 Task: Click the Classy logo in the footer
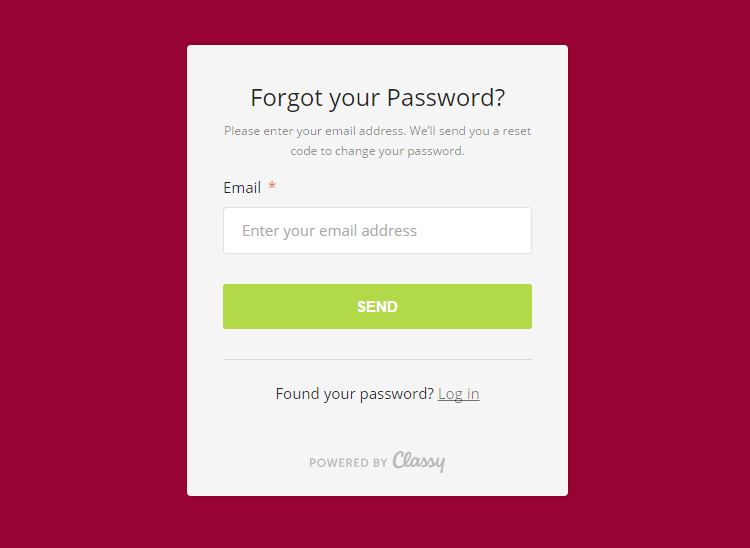[x=419, y=461]
